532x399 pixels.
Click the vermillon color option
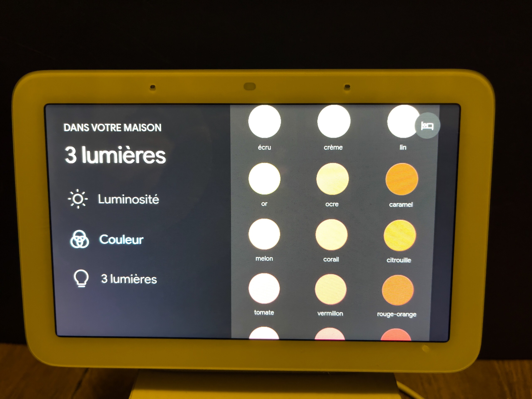(332, 293)
